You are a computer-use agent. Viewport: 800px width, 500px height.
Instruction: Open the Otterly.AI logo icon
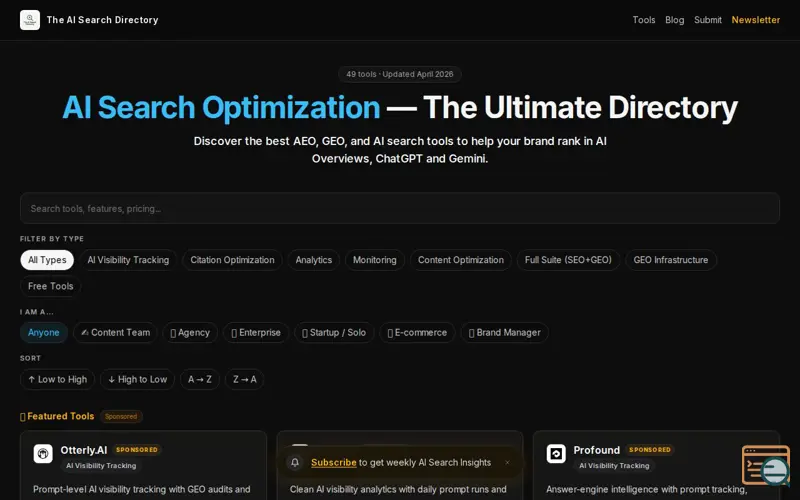[x=43, y=453]
